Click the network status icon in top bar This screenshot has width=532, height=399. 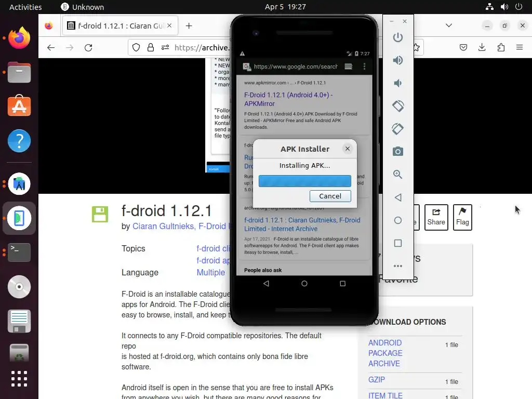[489, 7]
